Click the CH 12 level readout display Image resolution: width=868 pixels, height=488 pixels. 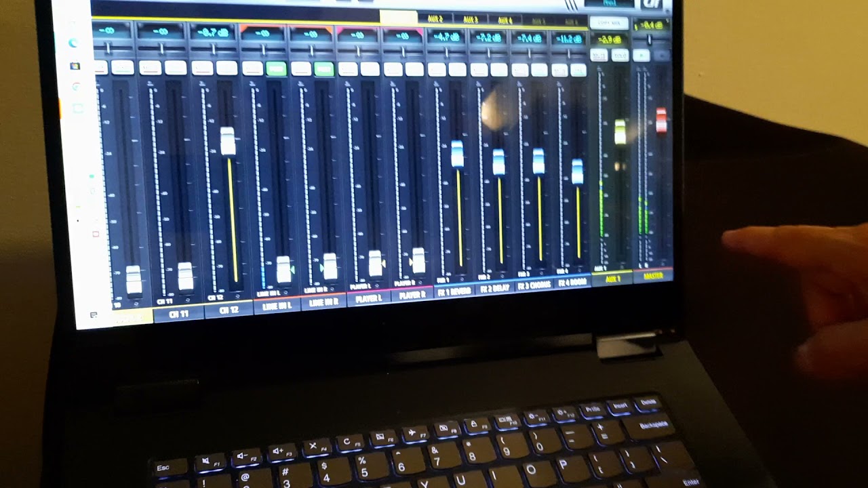pos(212,32)
